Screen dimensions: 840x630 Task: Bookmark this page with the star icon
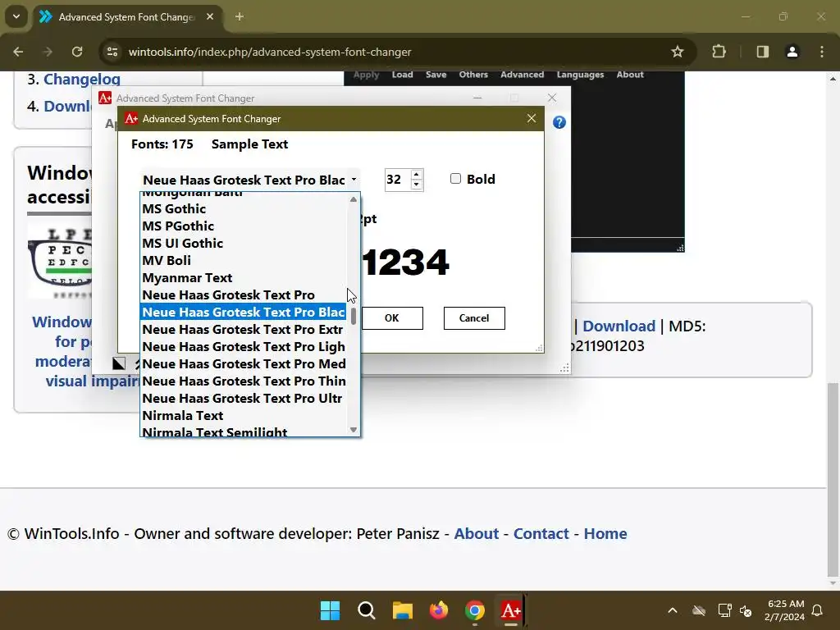coord(677,52)
